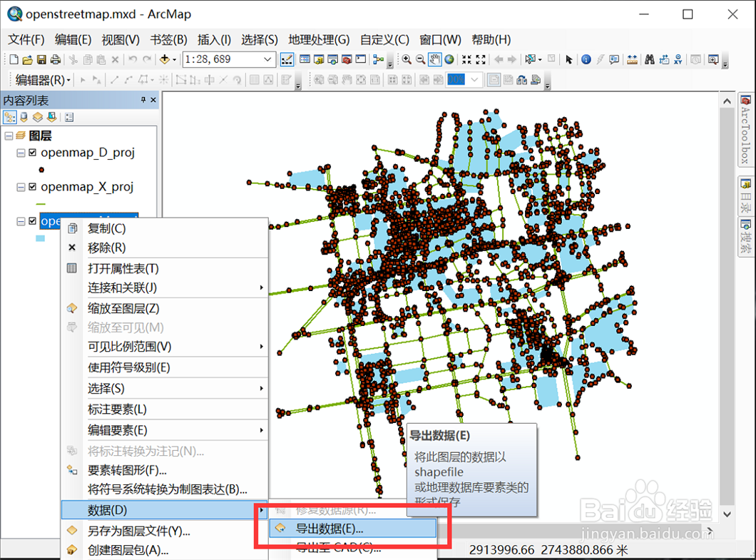
Task: Open 连接和关联(J) submenu
Action: click(165, 287)
